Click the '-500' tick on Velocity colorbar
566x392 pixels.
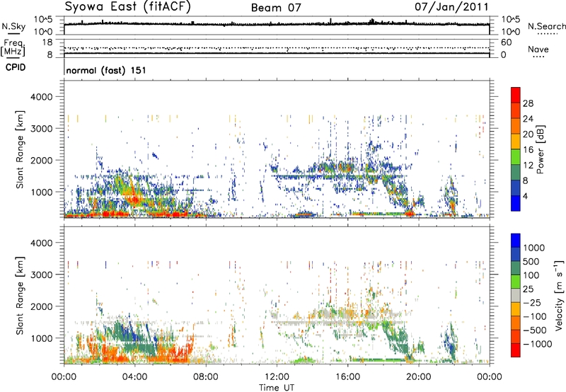pyautogui.click(x=535, y=330)
